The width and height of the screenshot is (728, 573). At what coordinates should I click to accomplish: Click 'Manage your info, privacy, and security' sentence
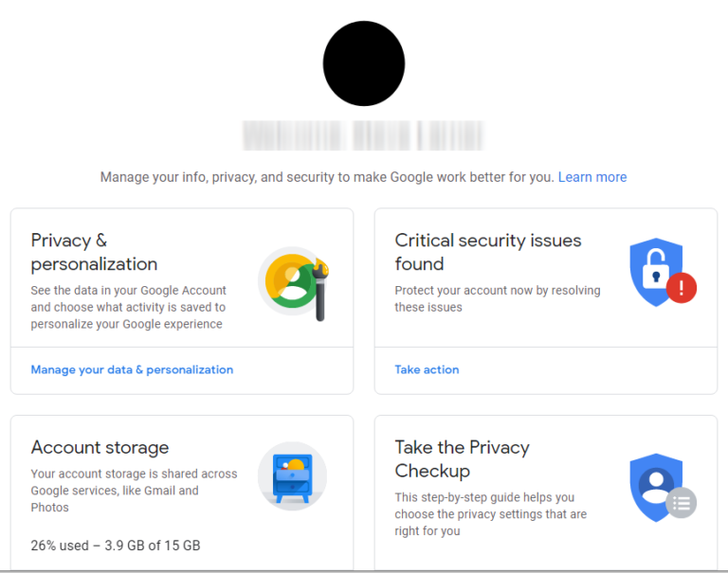point(327,177)
